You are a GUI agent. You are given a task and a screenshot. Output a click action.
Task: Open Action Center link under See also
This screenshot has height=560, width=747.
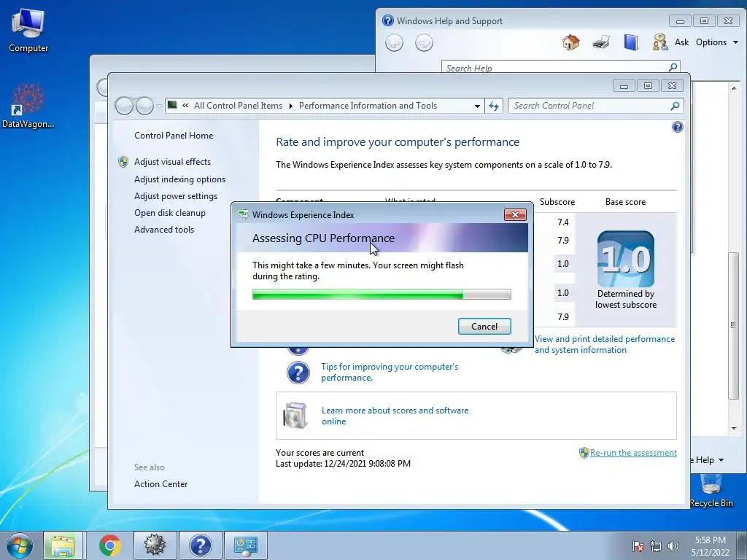(x=160, y=484)
